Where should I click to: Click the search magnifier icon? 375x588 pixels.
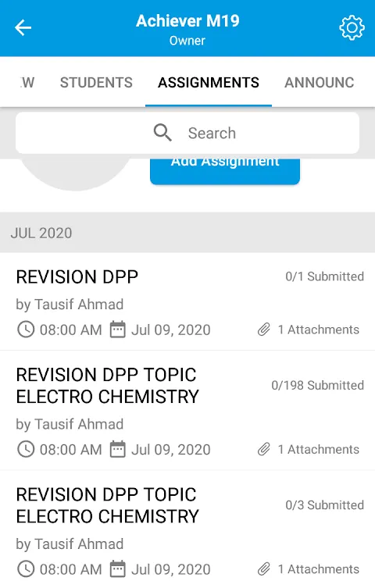pyautogui.click(x=162, y=133)
